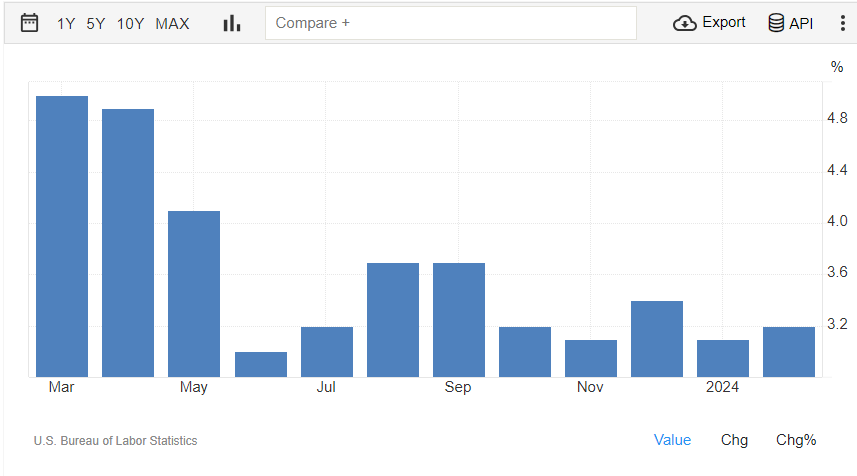857x476 pixels.
Task: Click the Export label
Action: pyautogui.click(x=724, y=22)
